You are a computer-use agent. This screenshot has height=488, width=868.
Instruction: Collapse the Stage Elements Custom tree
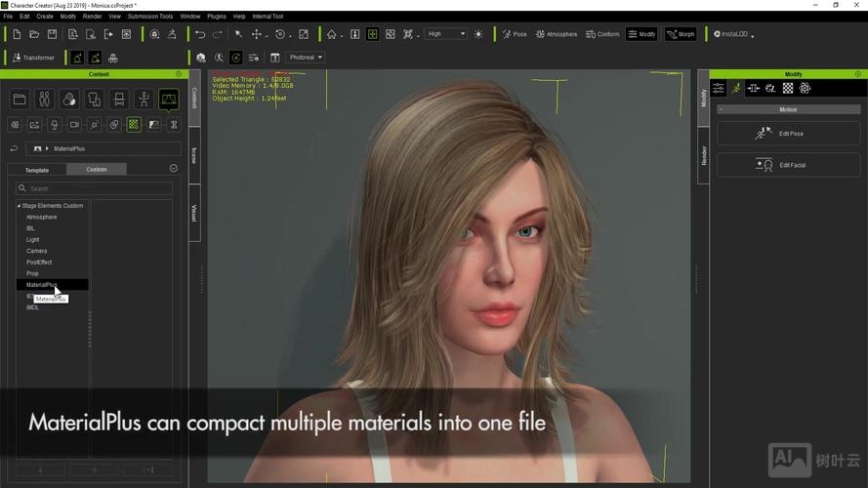(19, 206)
